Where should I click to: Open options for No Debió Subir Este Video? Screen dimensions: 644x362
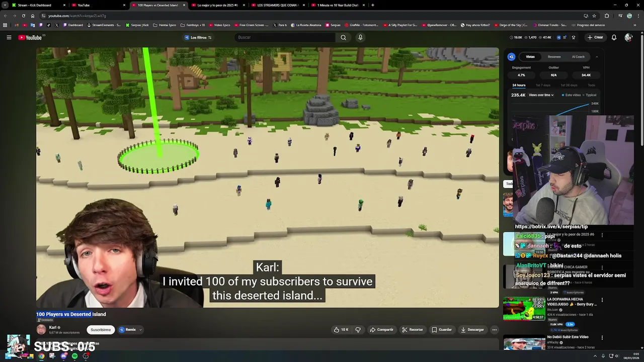[602, 338]
